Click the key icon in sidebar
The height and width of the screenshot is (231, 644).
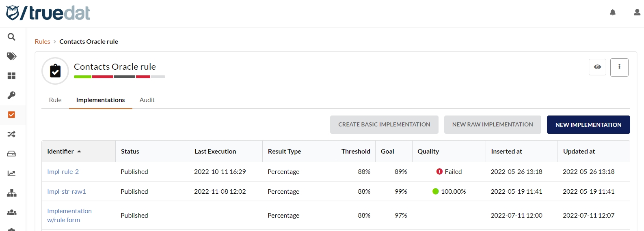[11, 95]
